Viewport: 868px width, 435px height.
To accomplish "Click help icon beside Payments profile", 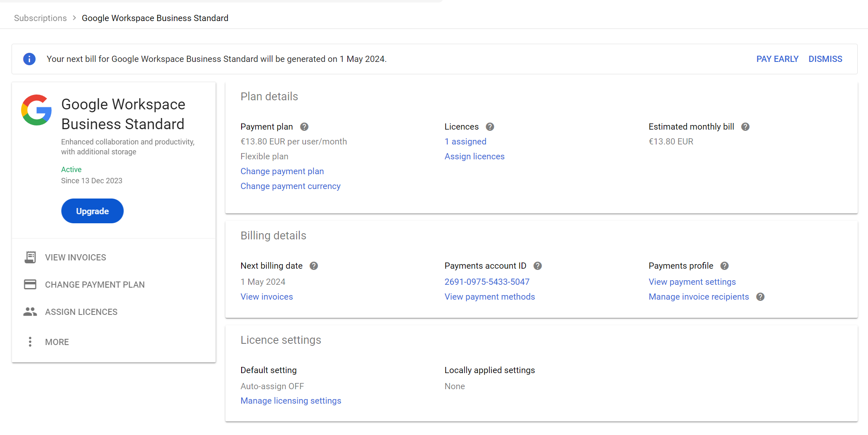I will (x=725, y=266).
